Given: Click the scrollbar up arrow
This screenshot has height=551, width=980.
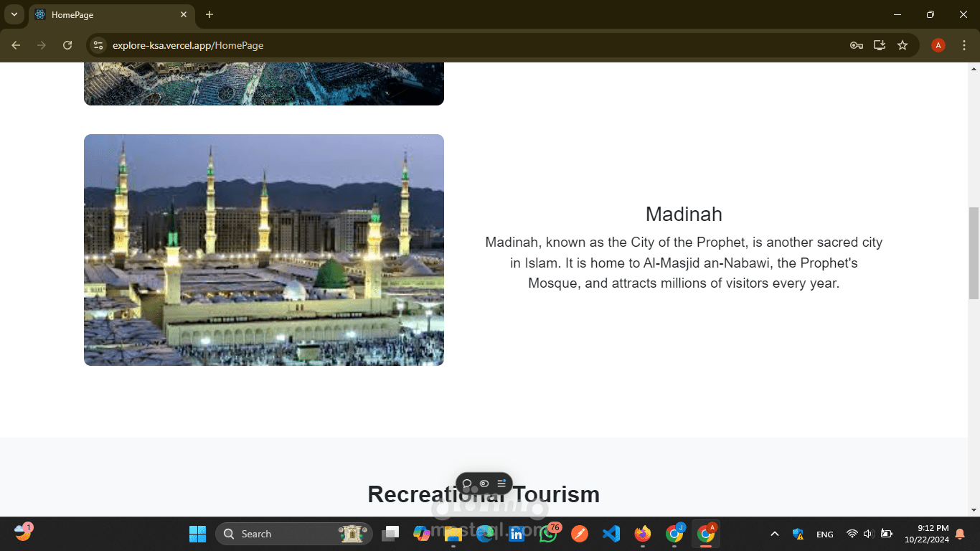Looking at the screenshot, I should click(974, 69).
